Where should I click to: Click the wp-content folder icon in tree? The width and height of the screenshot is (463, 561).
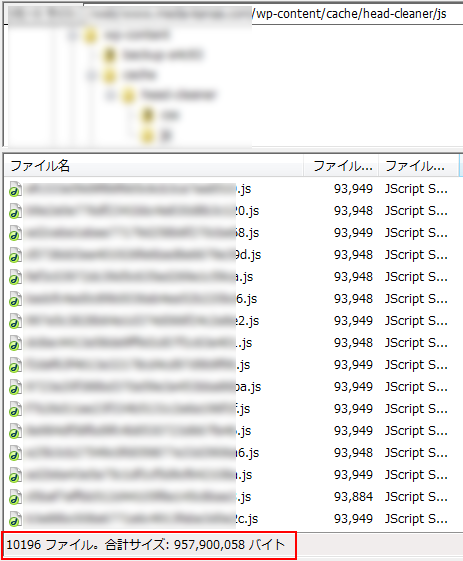(90, 35)
